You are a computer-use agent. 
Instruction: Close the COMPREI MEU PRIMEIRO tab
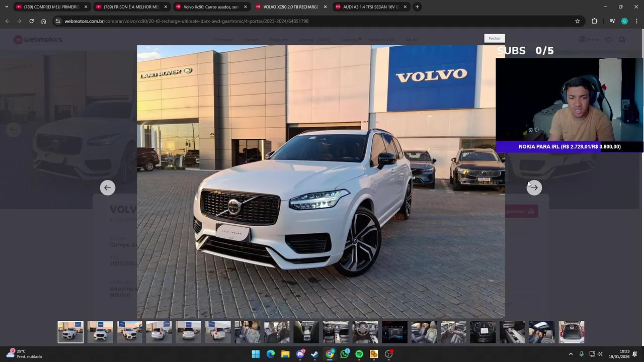[x=86, y=7]
